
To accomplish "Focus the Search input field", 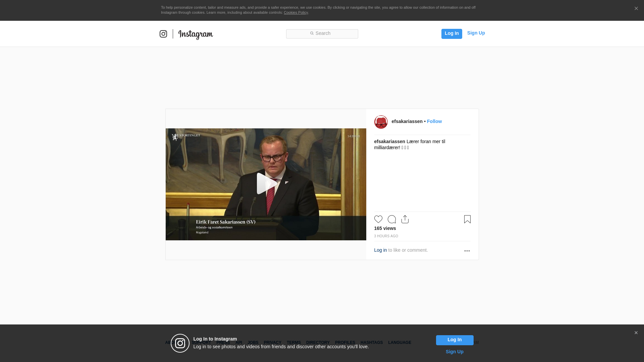I will [x=322, y=34].
